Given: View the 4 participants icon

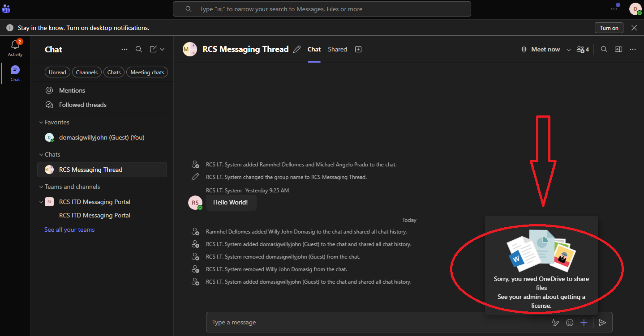Looking at the screenshot, I should coord(583,49).
